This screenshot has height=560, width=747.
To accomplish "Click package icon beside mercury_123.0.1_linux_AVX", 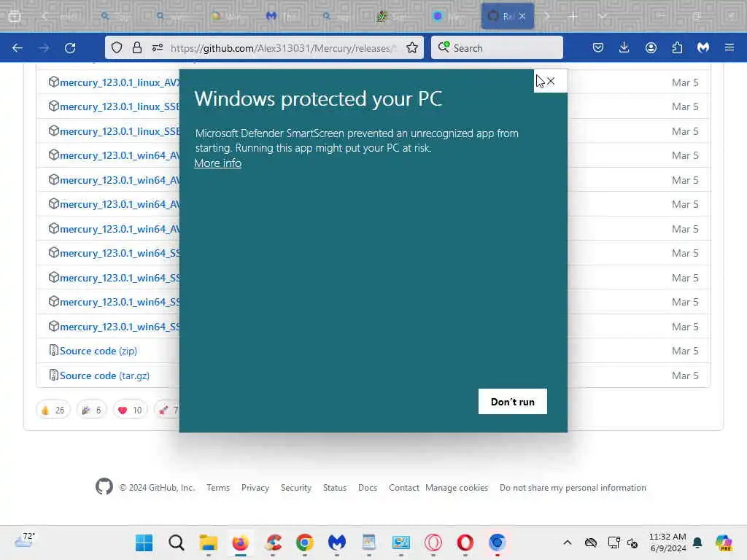I will (53, 82).
